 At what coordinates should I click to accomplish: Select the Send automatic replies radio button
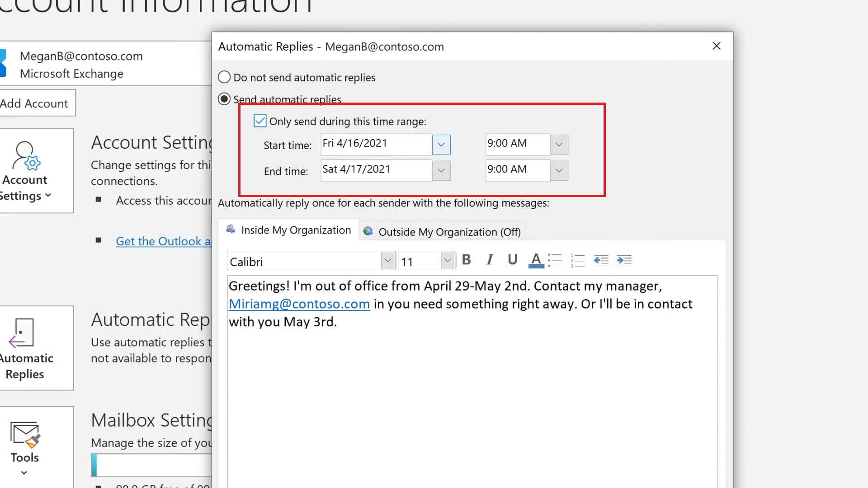coord(224,99)
